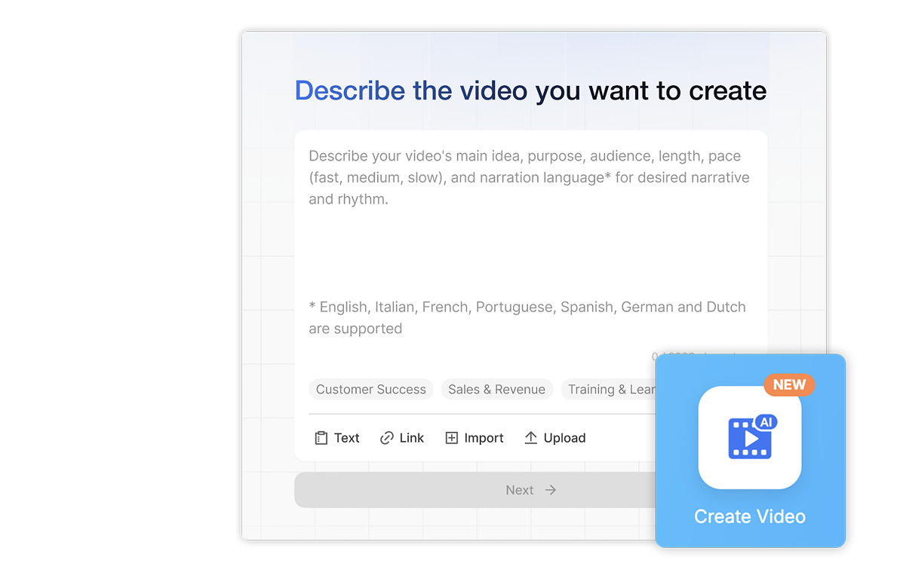The image size is (906, 588).
Task: Click the Import plus-box icon
Action: pyautogui.click(x=453, y=437)
